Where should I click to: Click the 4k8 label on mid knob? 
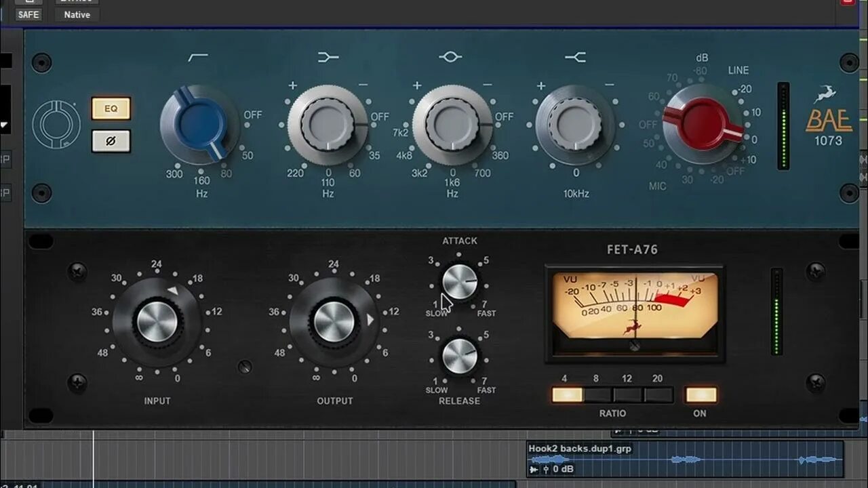(404, 155)
